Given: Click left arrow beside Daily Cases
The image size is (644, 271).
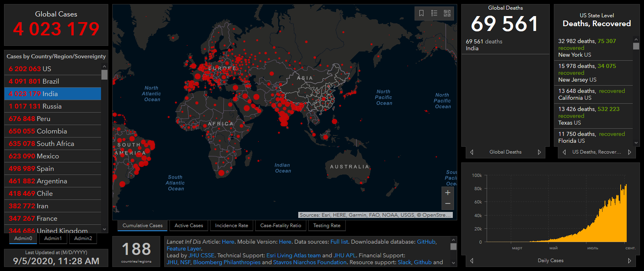Looking at the screenshot, I should pos(472,261).
